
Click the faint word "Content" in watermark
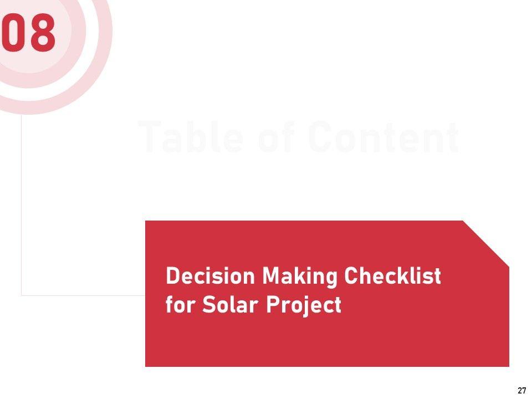[x=383, y=137]
